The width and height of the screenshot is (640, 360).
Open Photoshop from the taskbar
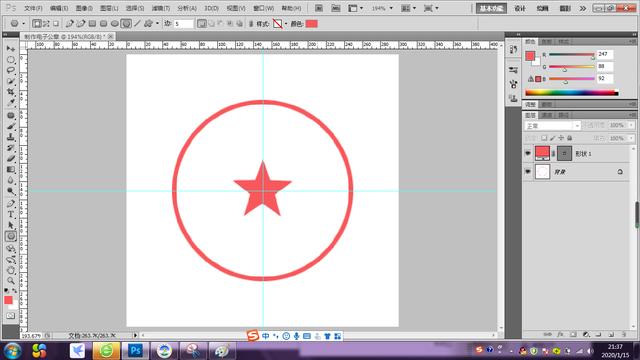pos(135,351)
